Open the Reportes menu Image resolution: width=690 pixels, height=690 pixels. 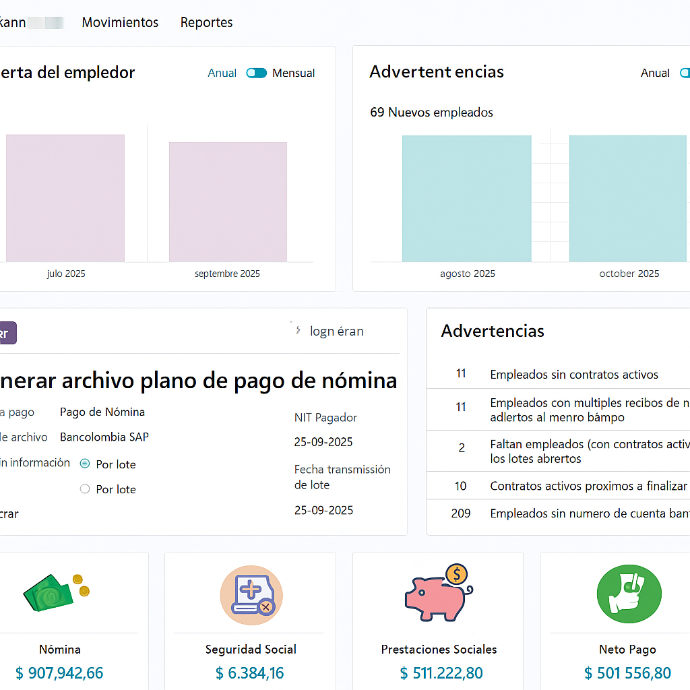tap(206, 22)
